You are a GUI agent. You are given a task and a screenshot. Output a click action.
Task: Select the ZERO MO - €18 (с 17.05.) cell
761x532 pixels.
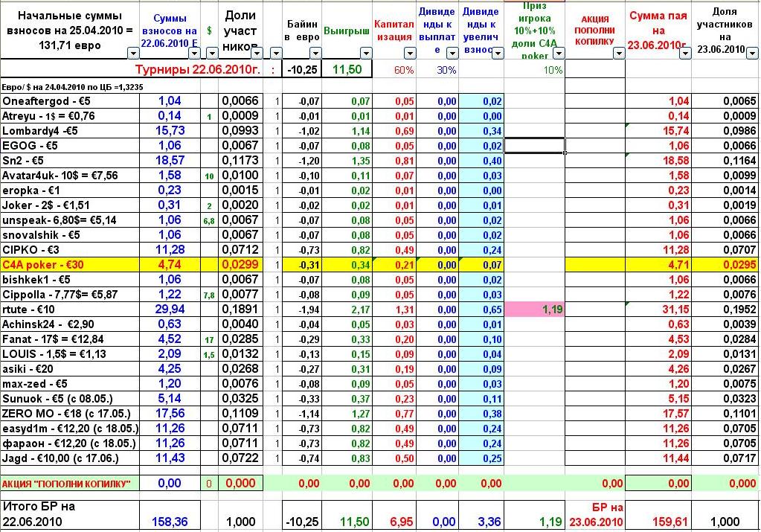[70, 414]
